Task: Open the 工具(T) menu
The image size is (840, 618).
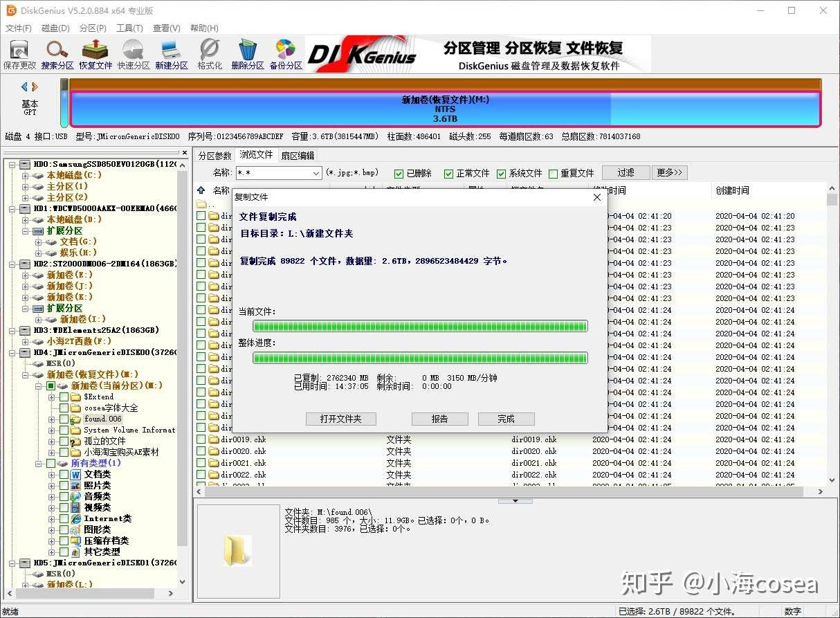Action: 129,28
